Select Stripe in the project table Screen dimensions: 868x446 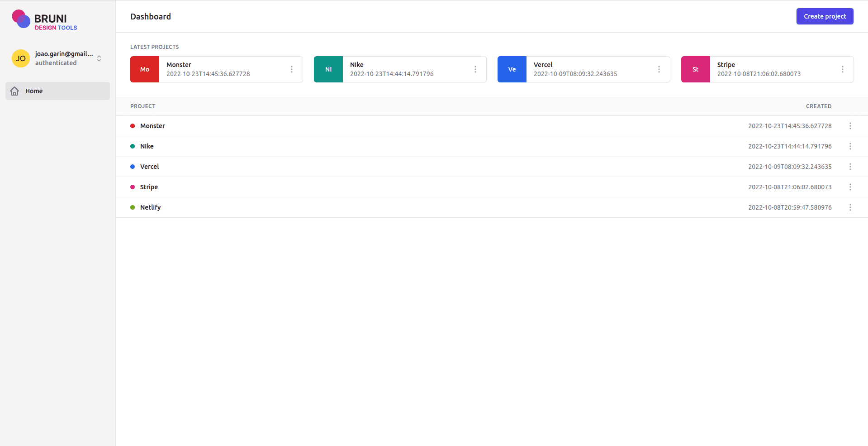tap(149, 187)
